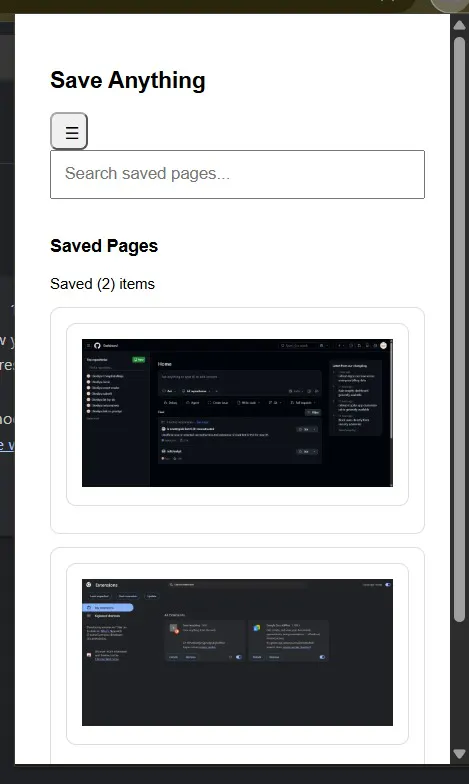Click the scrollbar down arrow

[x=460, y=754]
